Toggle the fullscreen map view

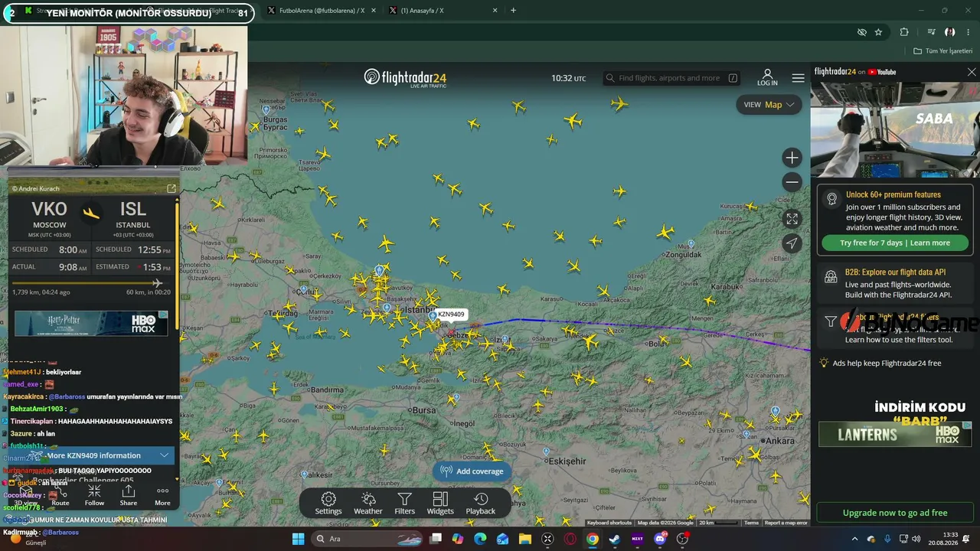(792, 219)
